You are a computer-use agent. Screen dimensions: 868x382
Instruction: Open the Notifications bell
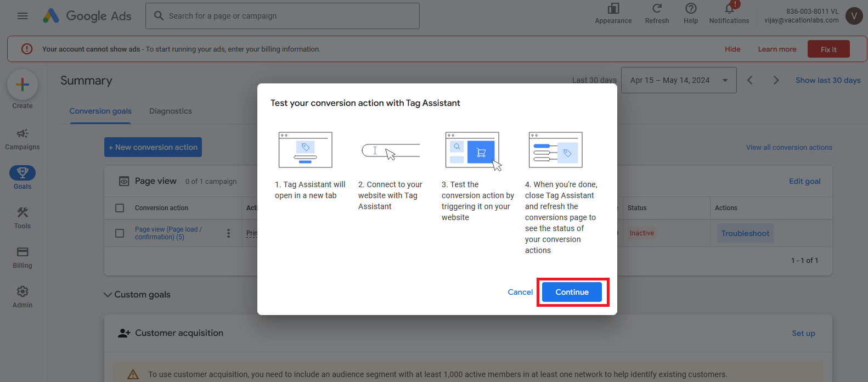pos(729,9)
